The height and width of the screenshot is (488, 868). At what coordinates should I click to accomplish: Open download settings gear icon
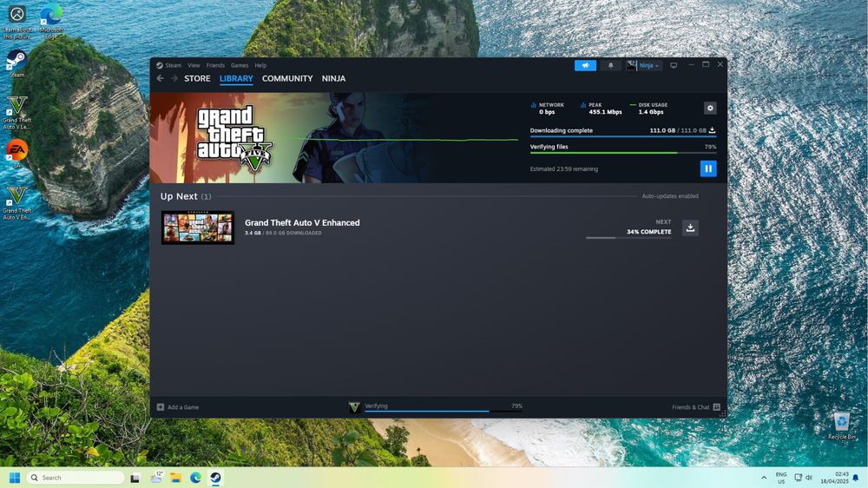click(710, 108)
